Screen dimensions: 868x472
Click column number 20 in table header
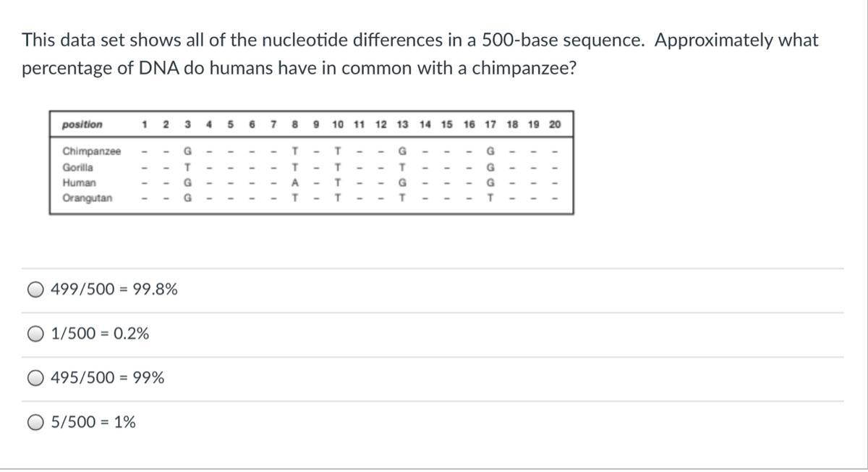click(x=555, y=125)
